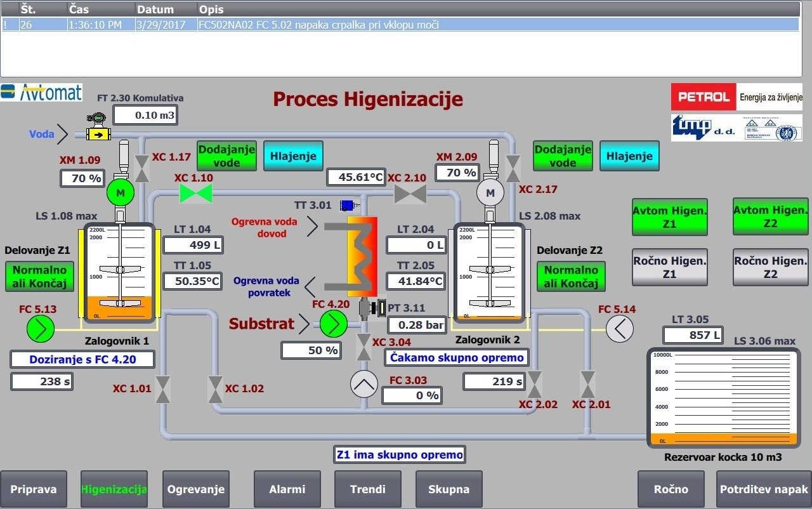This screenshot has width=812, height=509.
Task: Click the XC 3.04 valve below heat exchanger
Action: click(x=364, y=348)
